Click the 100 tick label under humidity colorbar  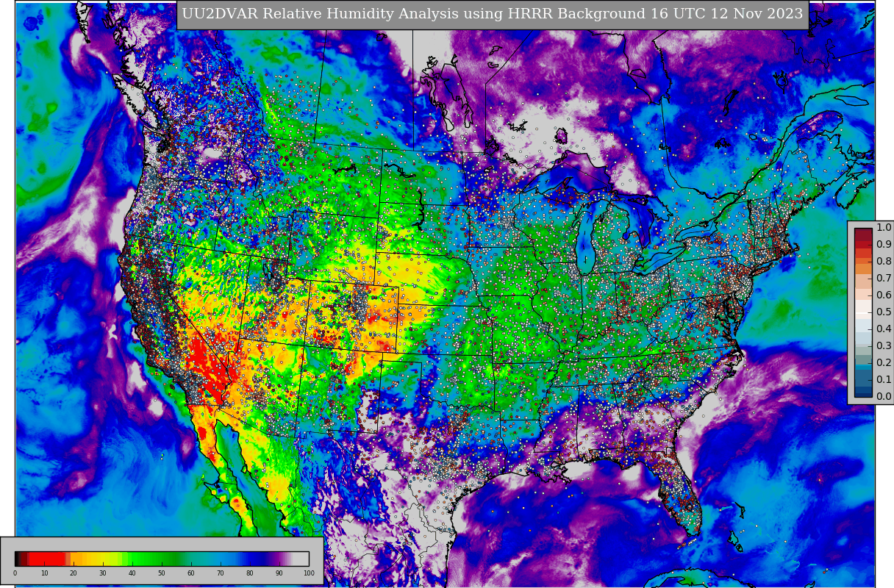click(x=309, y=573)
